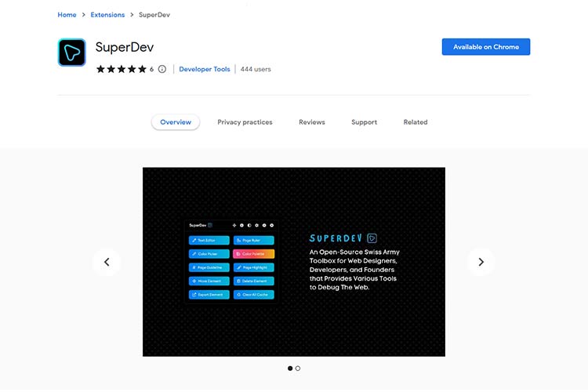Viewport: 588px width, 392px height.
Task: Select the first carousel indicator dot
Action: [x=290, y=368]
